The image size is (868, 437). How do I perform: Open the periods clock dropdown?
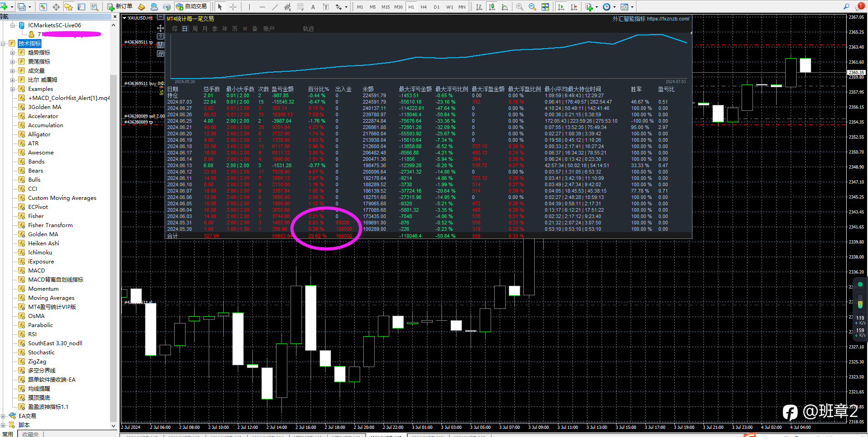click(614, 7)
